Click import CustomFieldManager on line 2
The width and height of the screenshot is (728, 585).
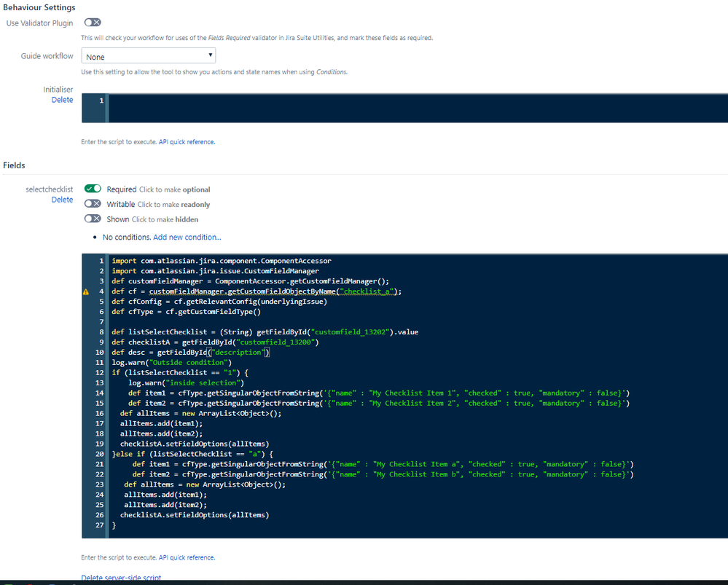216,271
